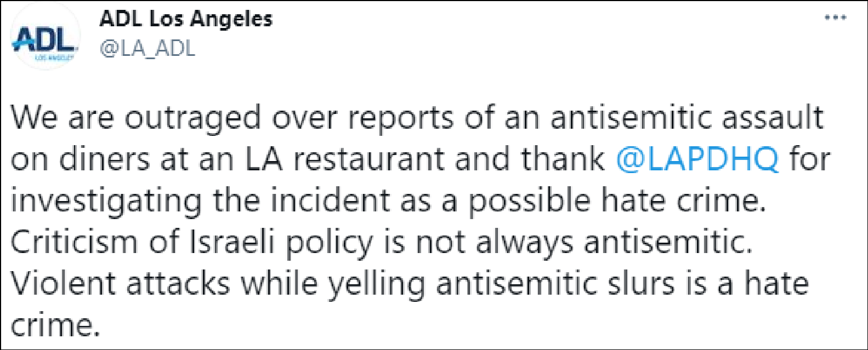Click the word "diners" in the tweet
The height and width of the screenshot is (350, 868).
[x=104, y=159]
